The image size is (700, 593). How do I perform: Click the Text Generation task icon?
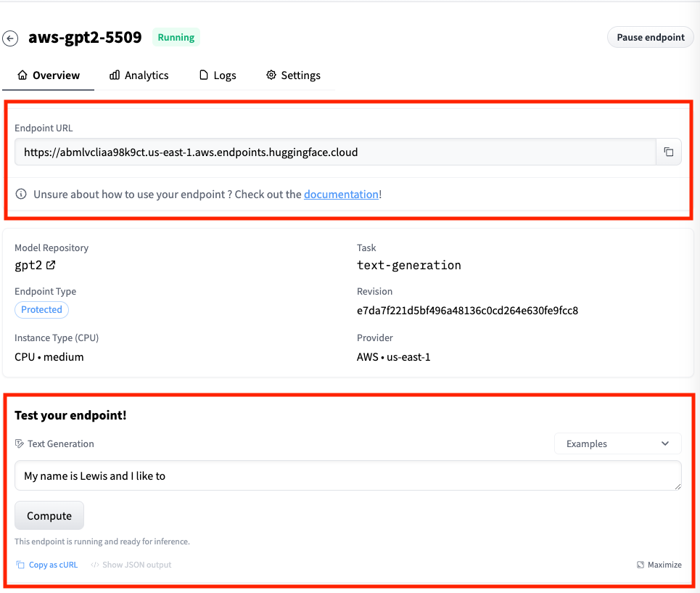[20, 443]
